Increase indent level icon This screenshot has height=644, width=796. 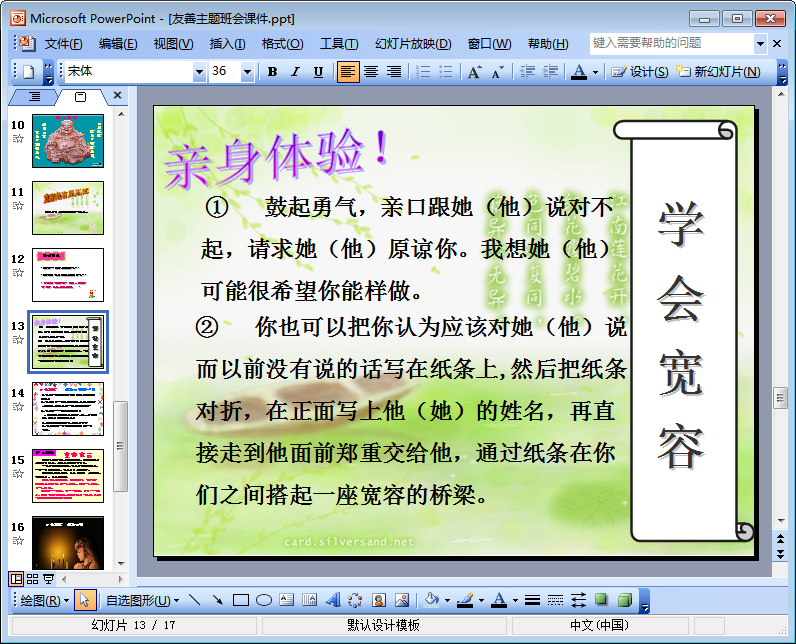coord(550,72)
